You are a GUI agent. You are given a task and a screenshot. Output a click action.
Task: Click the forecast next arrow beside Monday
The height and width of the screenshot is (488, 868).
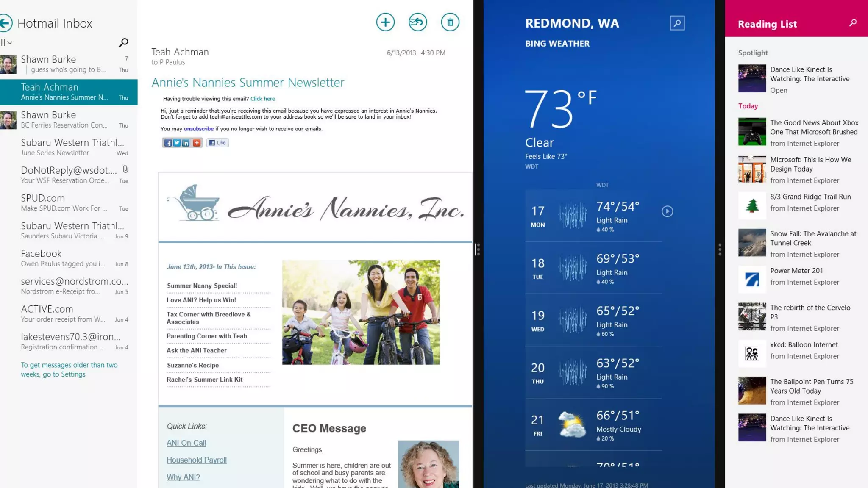tap(667, 211)
